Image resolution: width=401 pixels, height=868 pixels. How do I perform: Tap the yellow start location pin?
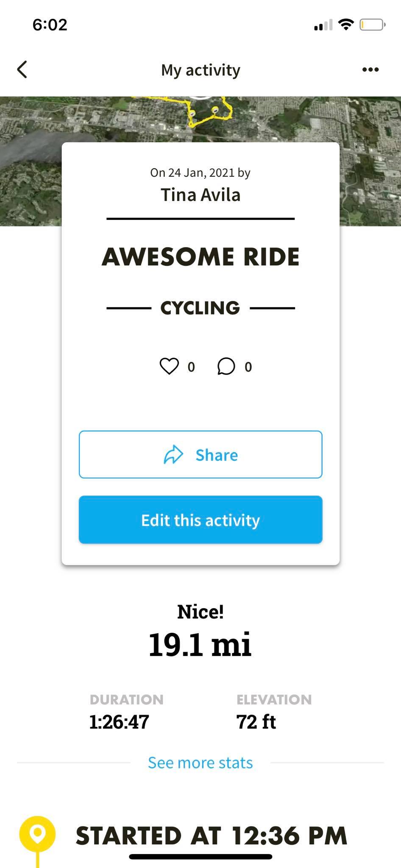point(37,834)
